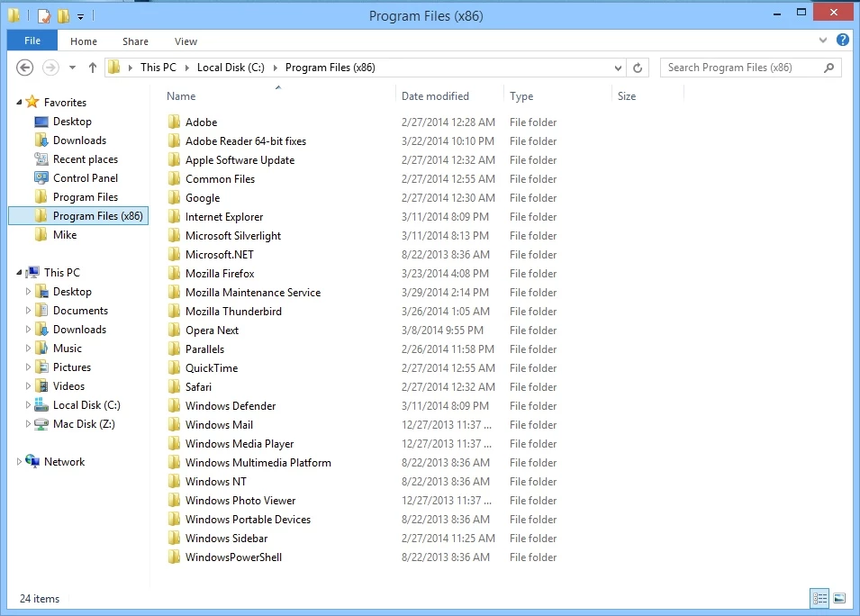The image size is (860, 616).
Task: Switch to Details view layout
Action: point(819,598)
